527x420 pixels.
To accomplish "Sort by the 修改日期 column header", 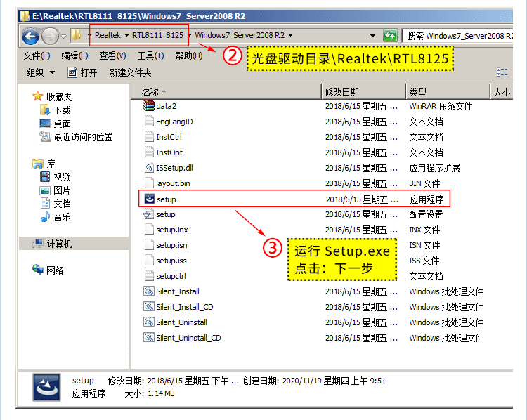I will click(364, 92).
